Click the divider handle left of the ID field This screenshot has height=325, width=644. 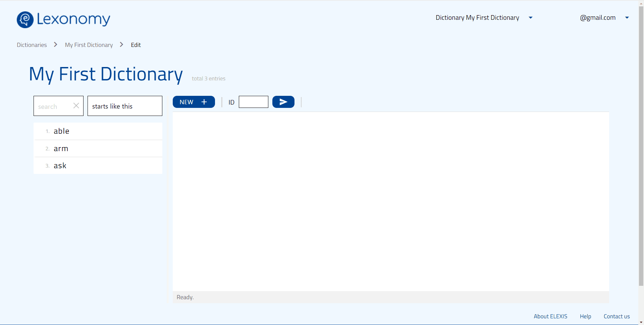222,102
